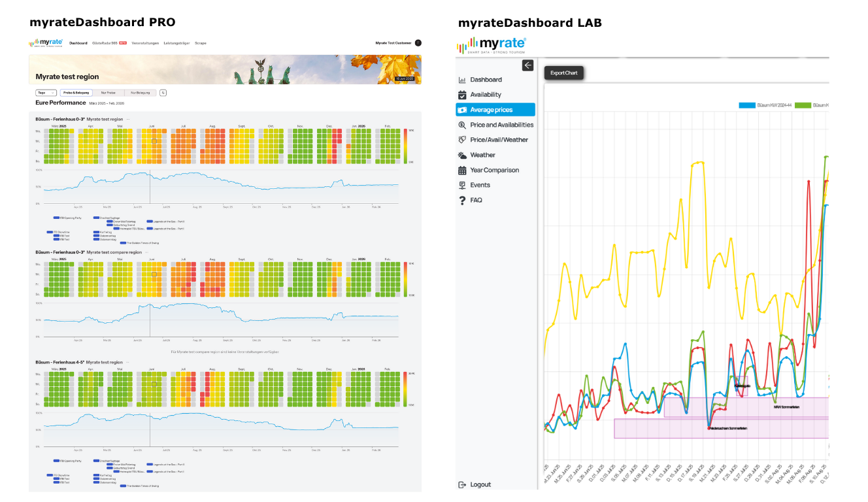868x502 pixels.
Task: Click the swap icon beside Nur Belegung
Action: tap(163, 93)
